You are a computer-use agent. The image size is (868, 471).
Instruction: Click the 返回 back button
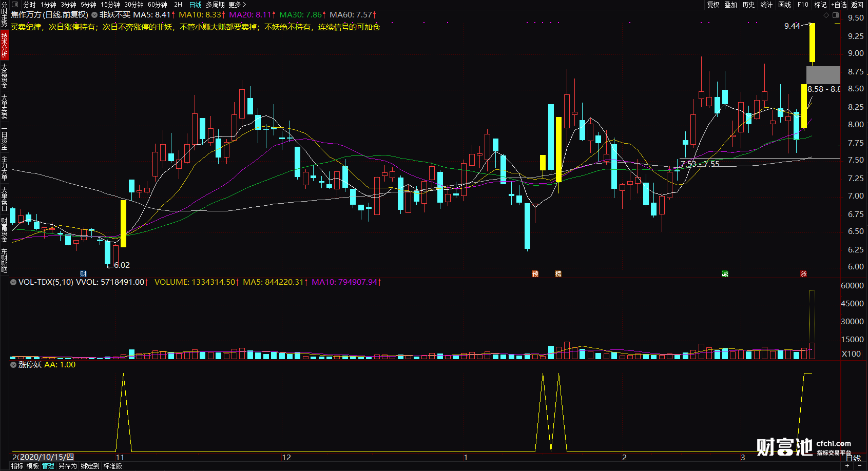[857, 5]
